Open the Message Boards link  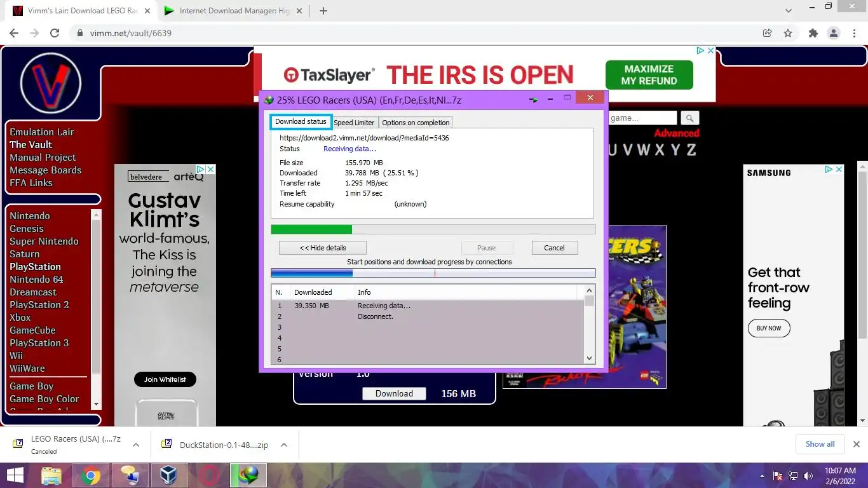[46, 170]
